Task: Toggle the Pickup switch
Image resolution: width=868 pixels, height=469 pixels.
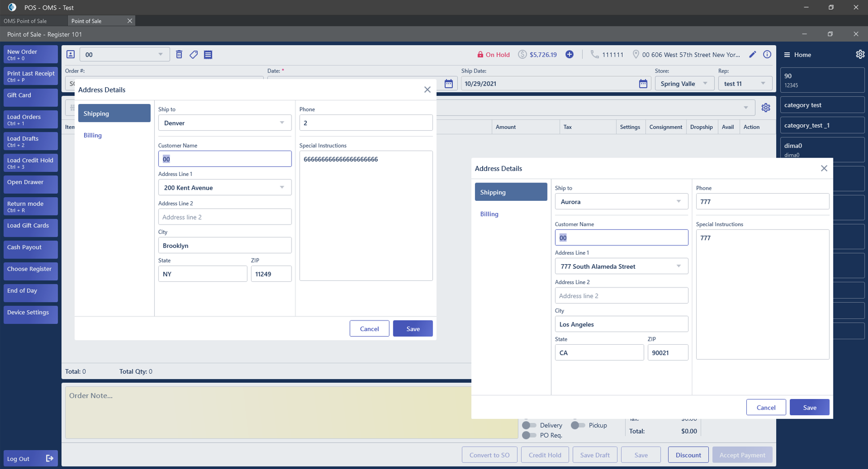Action: click(578, 425)
